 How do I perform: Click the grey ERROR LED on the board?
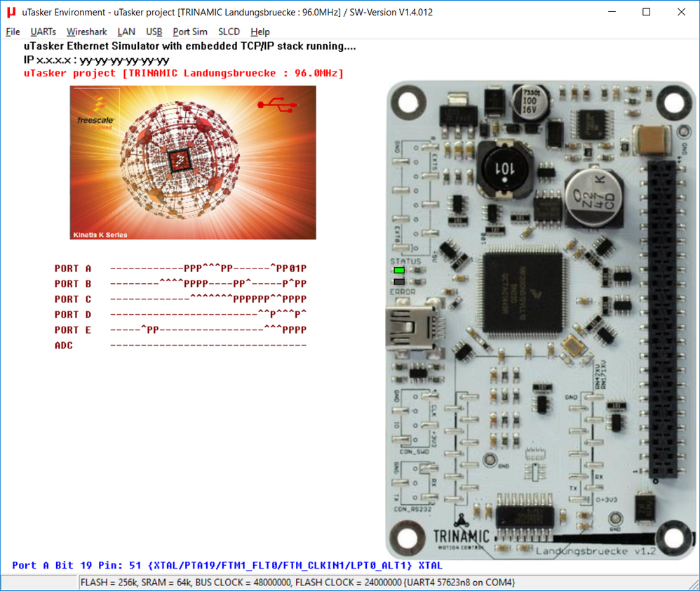[x=399, y=282]
